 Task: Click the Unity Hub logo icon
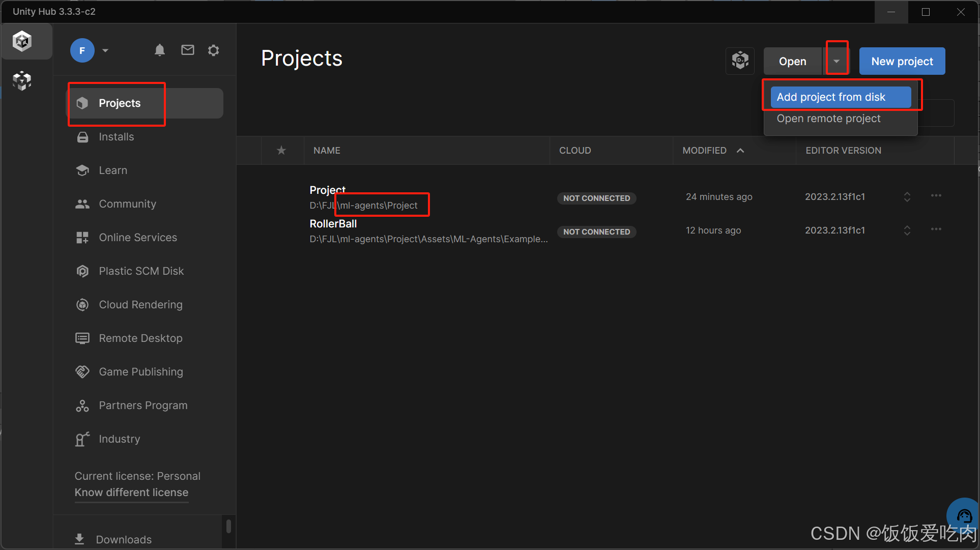pyautogui.click(x=22, y=41)
